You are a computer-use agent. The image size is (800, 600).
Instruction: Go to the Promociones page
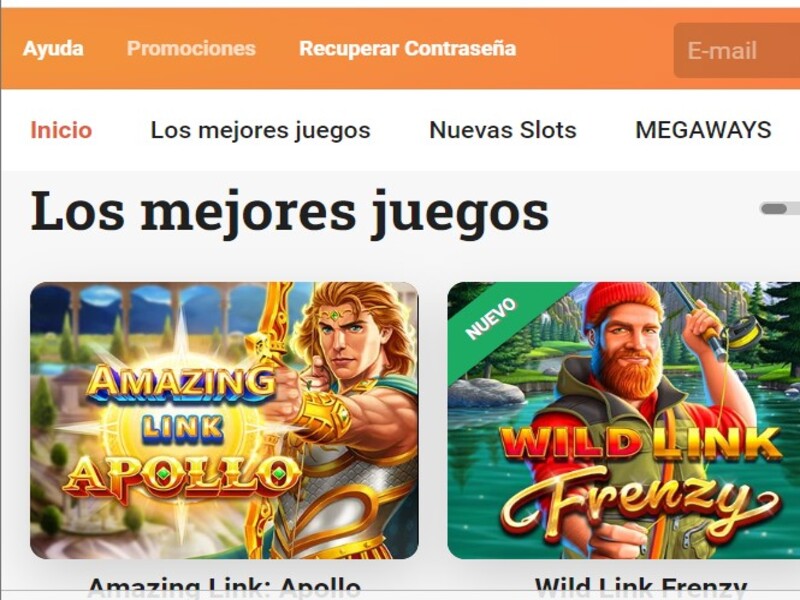pos(191,49)
